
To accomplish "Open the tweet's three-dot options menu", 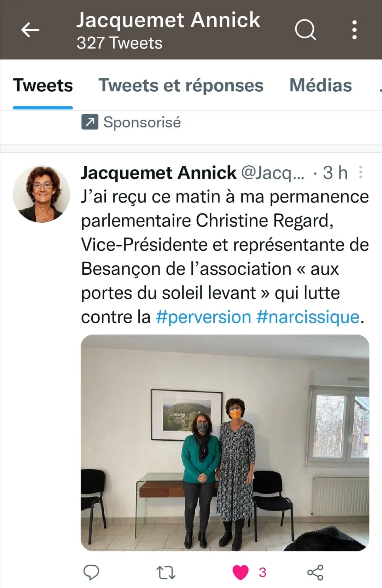I will click(x=360, y=172).
